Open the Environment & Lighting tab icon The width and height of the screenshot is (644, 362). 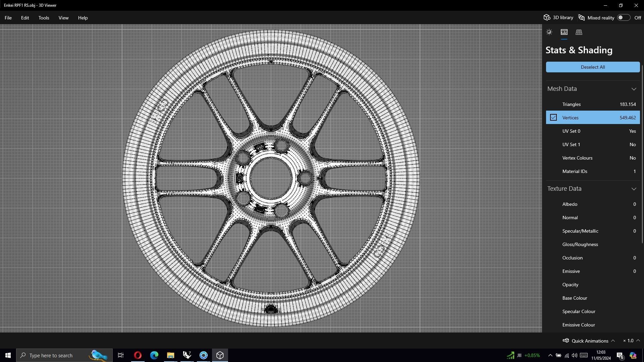click(549, 32)
